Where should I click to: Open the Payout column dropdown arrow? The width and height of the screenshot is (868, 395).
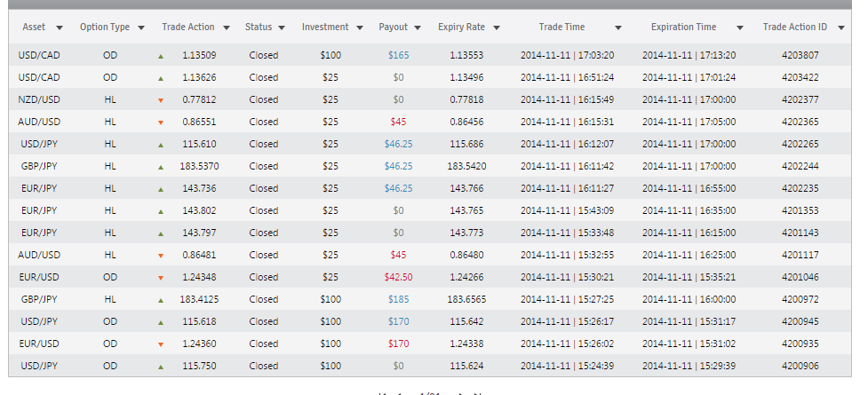click(418, 28)
